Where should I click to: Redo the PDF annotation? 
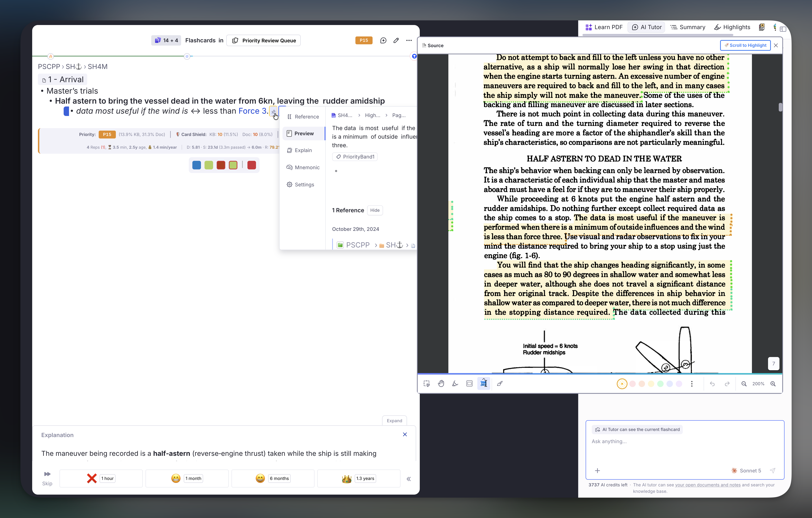coord(727,383)
